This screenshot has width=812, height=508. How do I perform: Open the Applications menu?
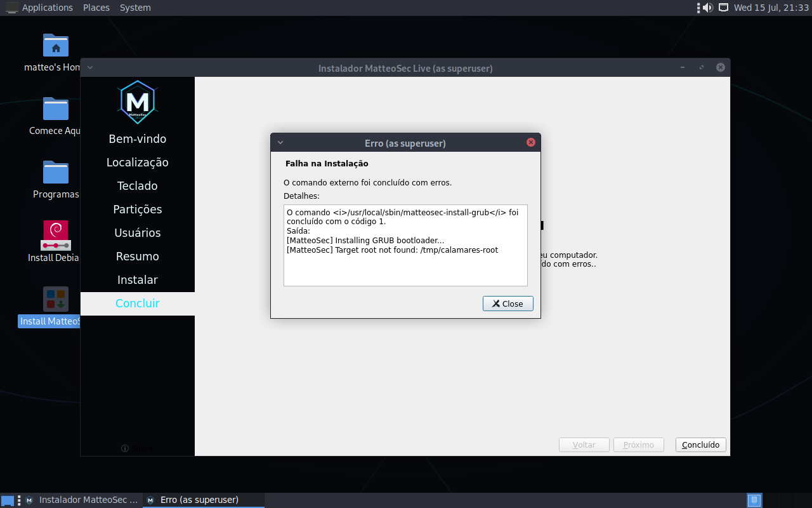(x=48, y=8)
